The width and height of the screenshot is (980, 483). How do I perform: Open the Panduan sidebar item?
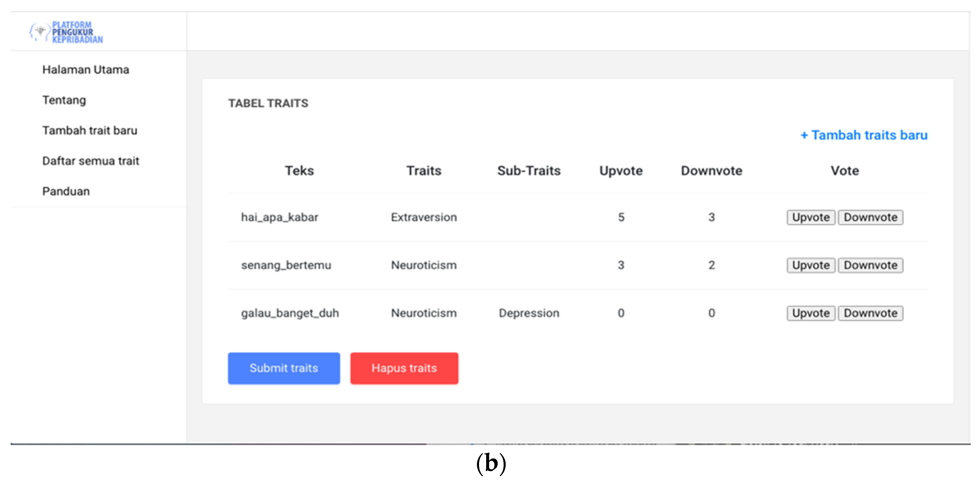pyautogui.click(x=66, y=191)
